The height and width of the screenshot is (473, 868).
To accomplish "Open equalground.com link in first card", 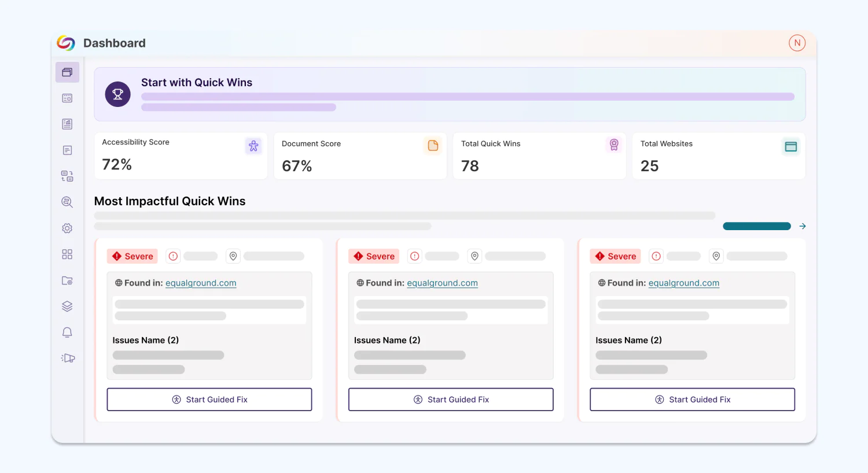I will pos(201,283).
